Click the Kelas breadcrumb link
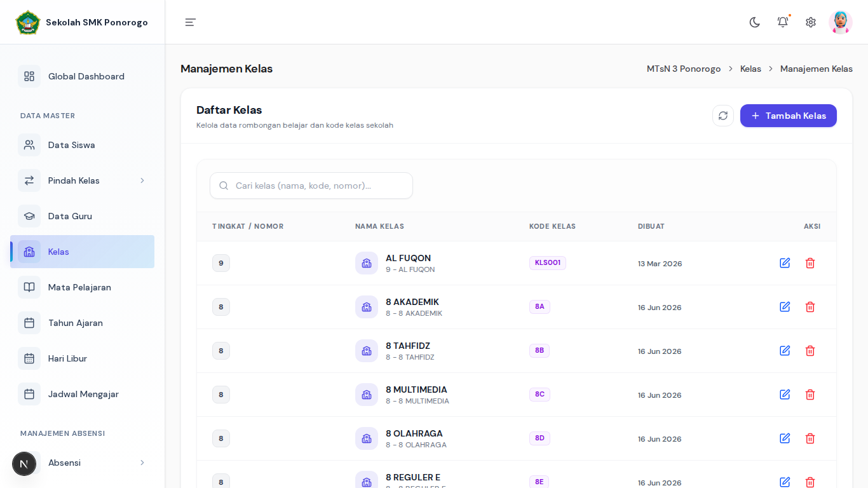 pos(750,69)
